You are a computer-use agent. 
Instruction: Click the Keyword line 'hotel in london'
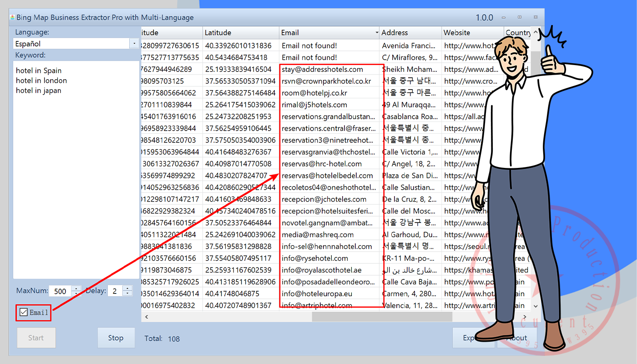pyautogui.click(x=41, y=81)
